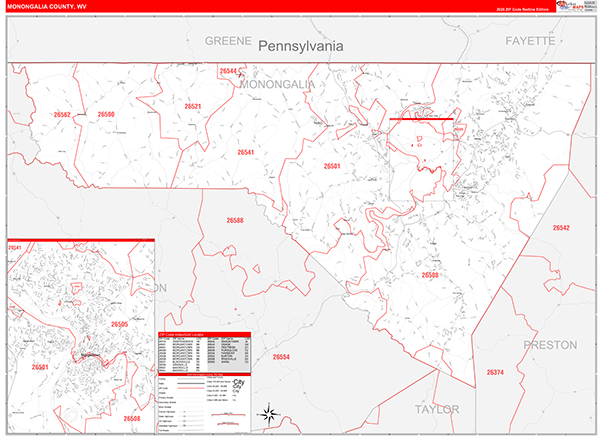Click the "MONONGALIA" county name label
The image size is (600, 436).
tap(277, 85)
